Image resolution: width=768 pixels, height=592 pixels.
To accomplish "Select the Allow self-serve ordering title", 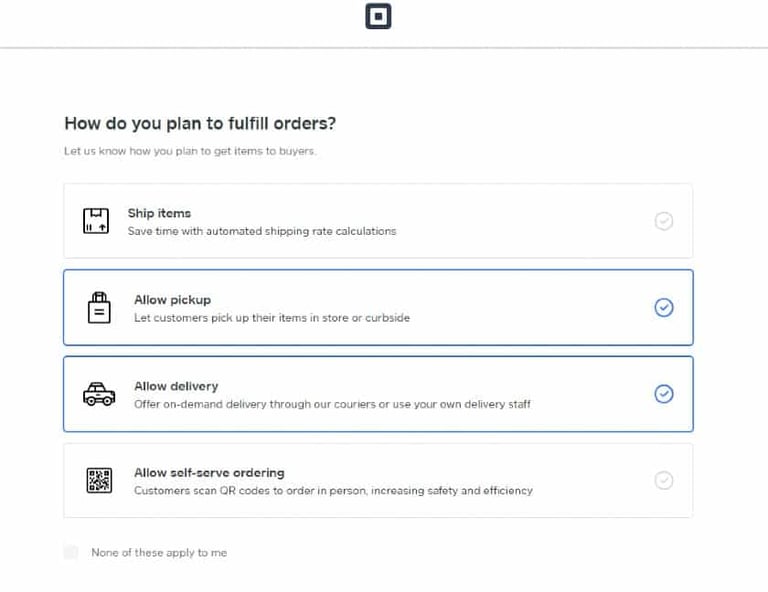I will 209,472.
